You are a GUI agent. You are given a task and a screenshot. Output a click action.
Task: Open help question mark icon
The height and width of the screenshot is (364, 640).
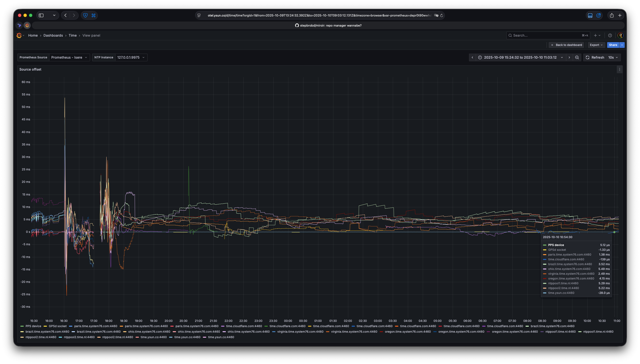610,35
